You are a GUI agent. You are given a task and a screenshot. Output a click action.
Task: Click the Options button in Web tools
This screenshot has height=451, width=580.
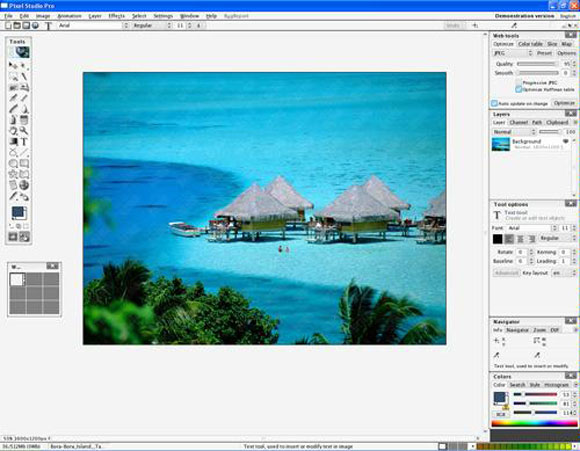pyautogui.click(x=566, y=53)
